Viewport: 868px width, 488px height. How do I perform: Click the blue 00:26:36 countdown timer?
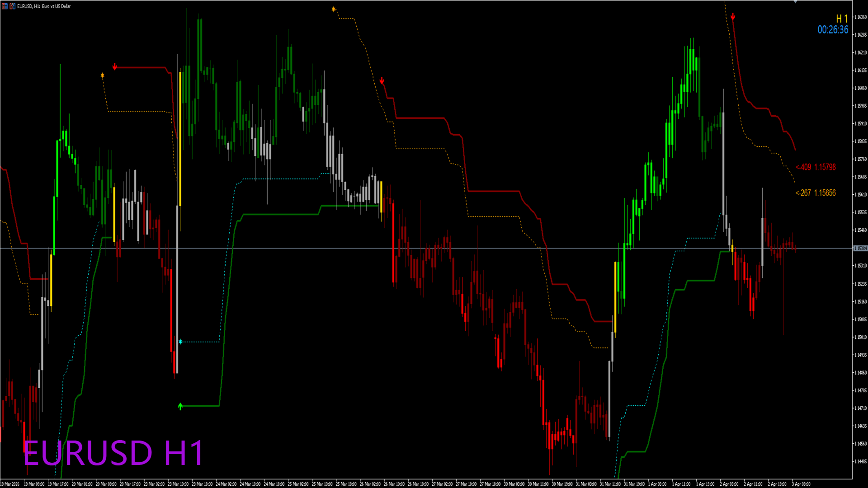point(832,30)
